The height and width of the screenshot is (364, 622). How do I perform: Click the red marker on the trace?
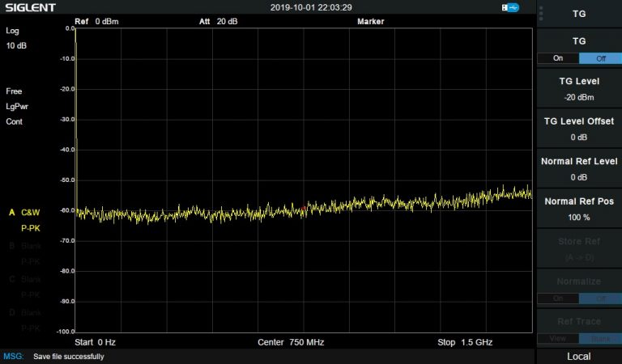coord(304,210)
